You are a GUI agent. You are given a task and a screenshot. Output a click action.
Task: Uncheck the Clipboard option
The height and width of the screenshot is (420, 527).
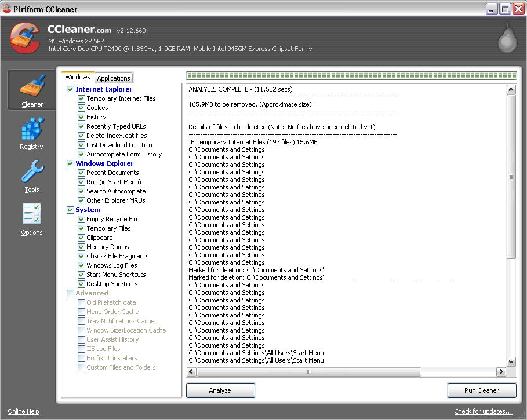81,238
